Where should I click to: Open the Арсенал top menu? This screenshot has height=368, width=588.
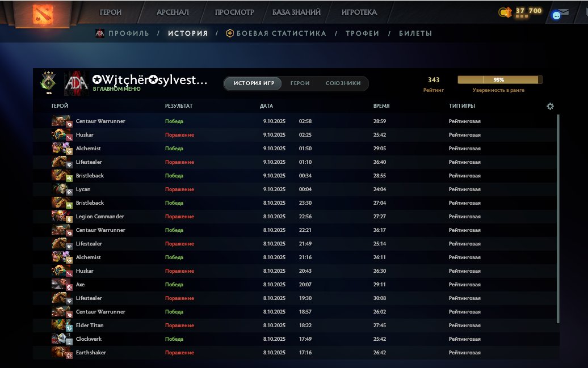(173, 12)
